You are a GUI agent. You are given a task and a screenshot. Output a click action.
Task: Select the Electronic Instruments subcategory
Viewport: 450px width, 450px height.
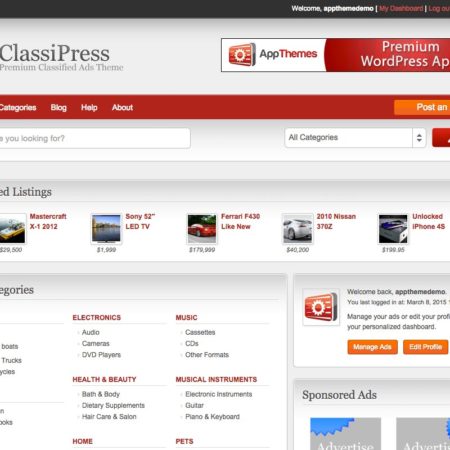219,394
